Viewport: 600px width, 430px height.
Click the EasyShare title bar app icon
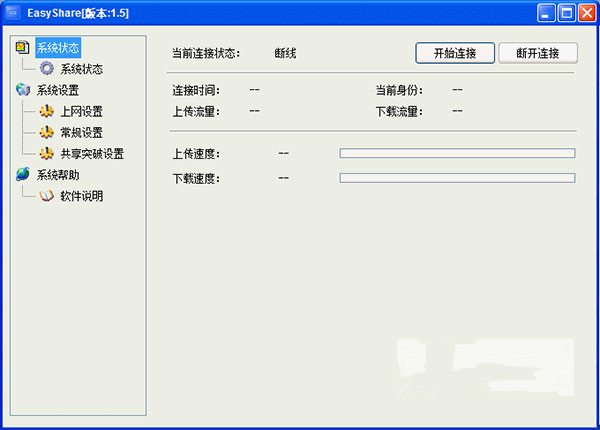(13, 13)
